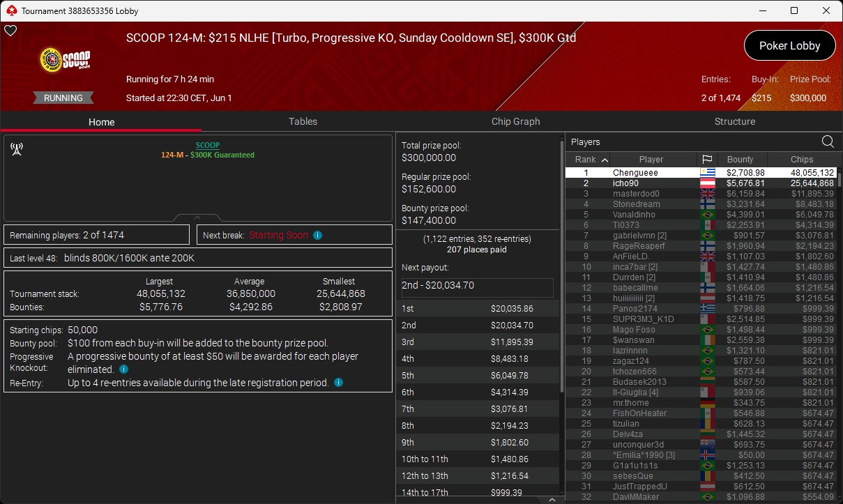Open the Structure tab
Viewport: 843px width, 504px height.
[x=735, y=121]
